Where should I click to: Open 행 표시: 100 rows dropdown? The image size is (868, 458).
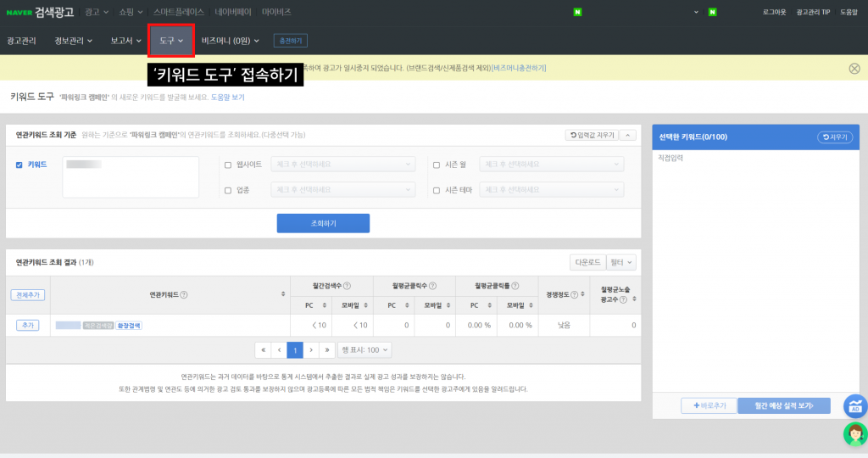[x=364, y=350]
